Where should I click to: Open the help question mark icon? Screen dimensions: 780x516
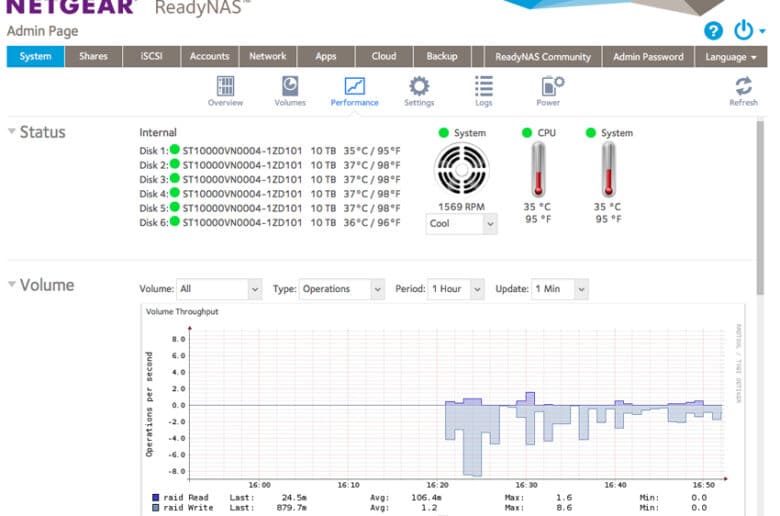[x=713, y=31]
